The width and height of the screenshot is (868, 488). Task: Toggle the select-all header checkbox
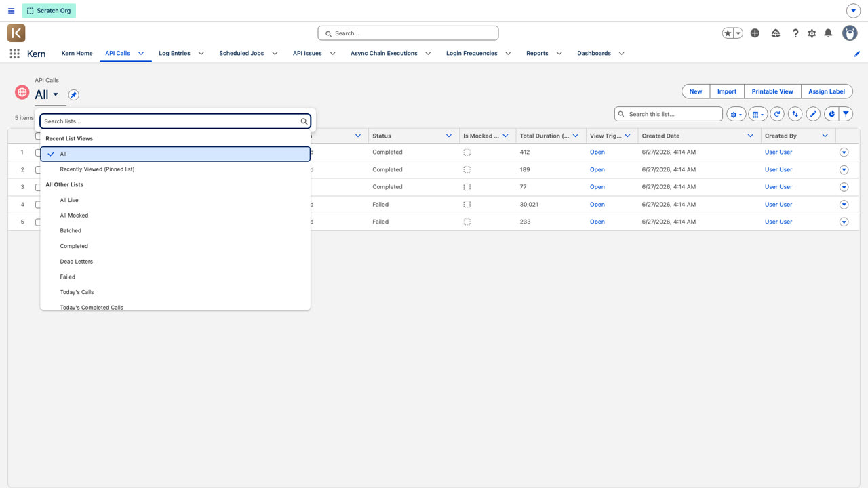pos(38,136)
